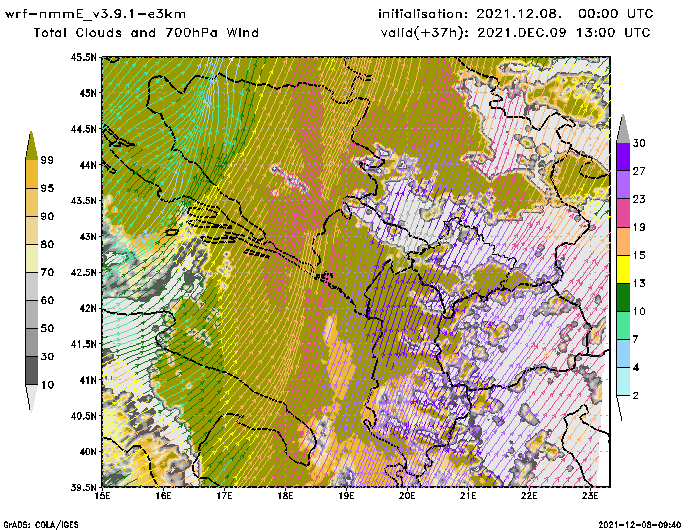Click the '39.5N' latitude axis label
The width and height of the screenshot is (700, 530).
click(83, 488)
